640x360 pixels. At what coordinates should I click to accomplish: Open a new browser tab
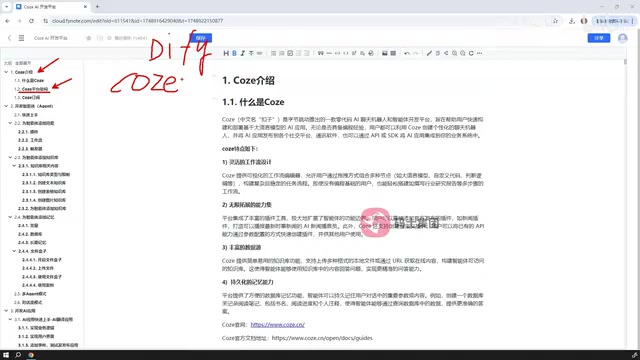click(x=97, y=7)
